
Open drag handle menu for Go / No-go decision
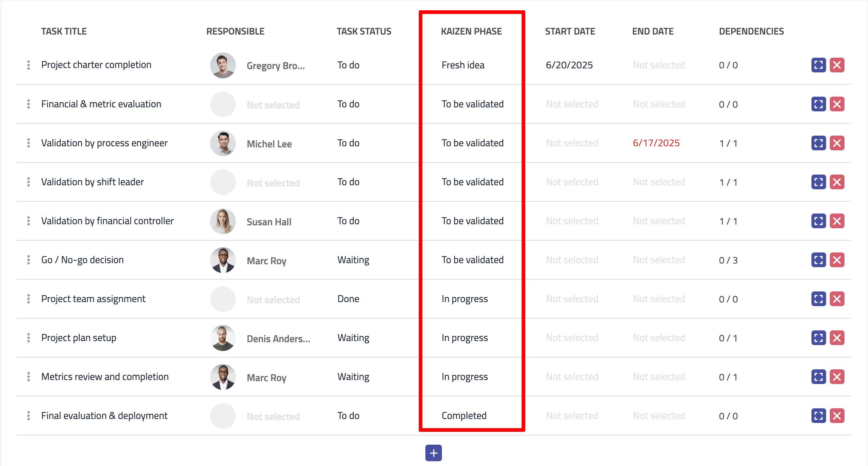29,260
